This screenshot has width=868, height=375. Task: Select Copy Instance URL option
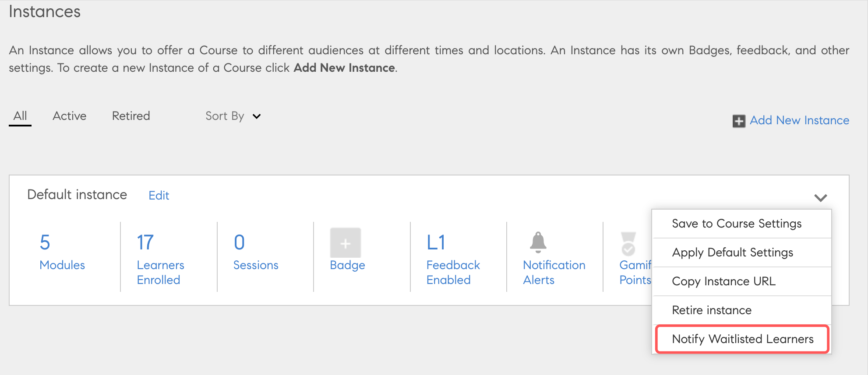click(x=723, y=281)
